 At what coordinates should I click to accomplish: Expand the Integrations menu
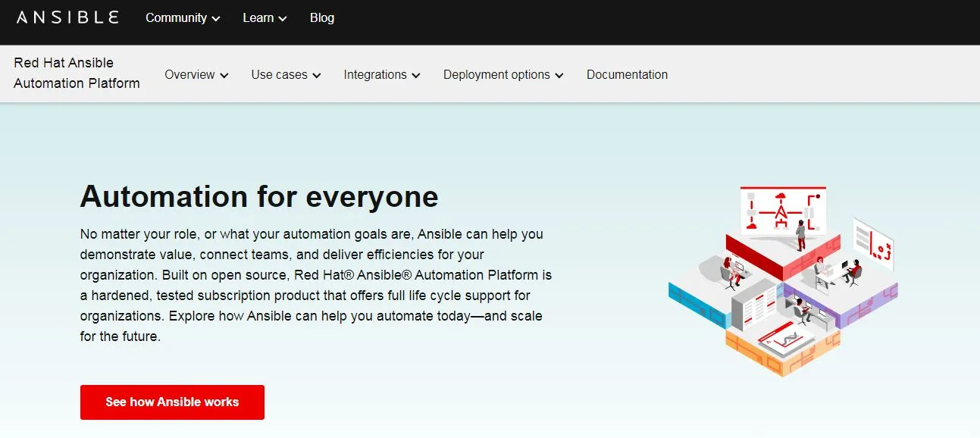coord(381,75)
